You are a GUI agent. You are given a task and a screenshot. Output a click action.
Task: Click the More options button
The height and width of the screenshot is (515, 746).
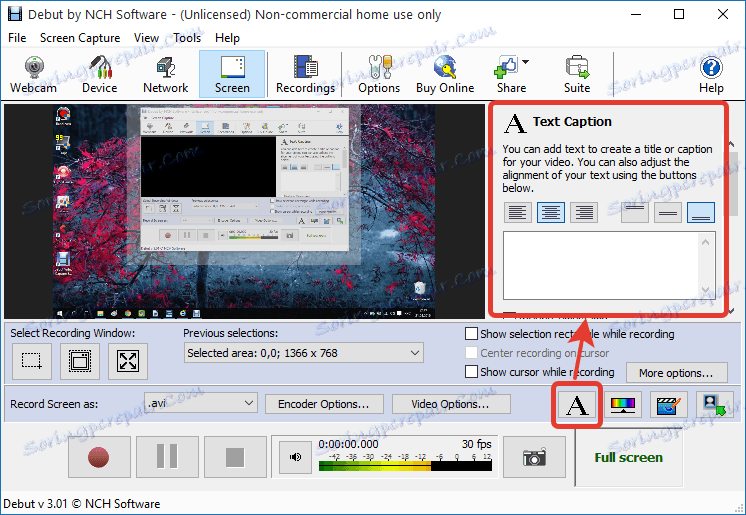676,373
